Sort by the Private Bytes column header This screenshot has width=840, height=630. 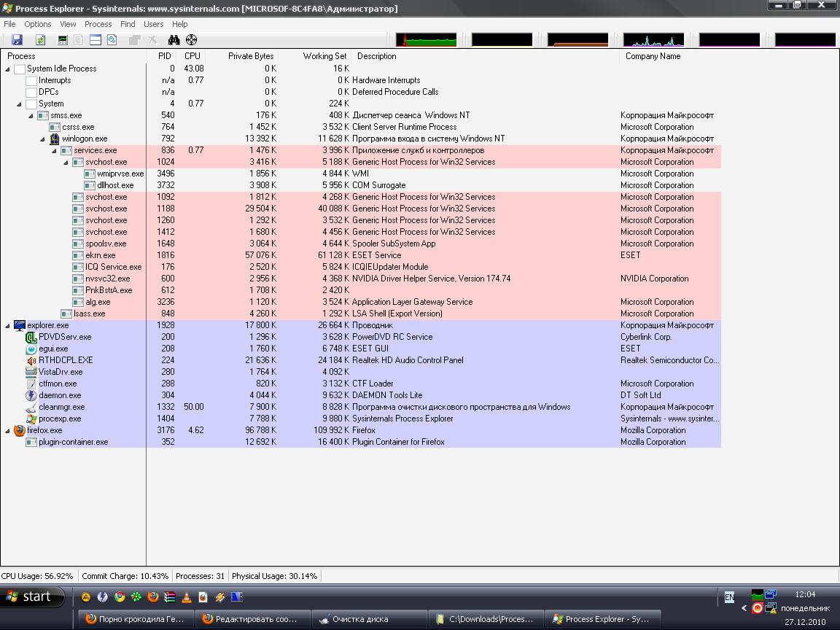point(250,56)
